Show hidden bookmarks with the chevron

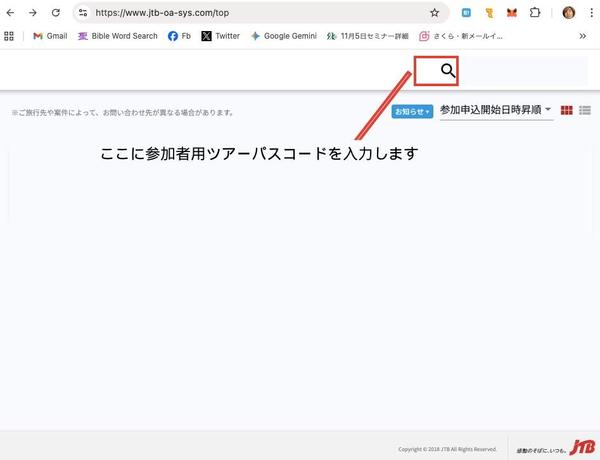(x=583, y=36)
